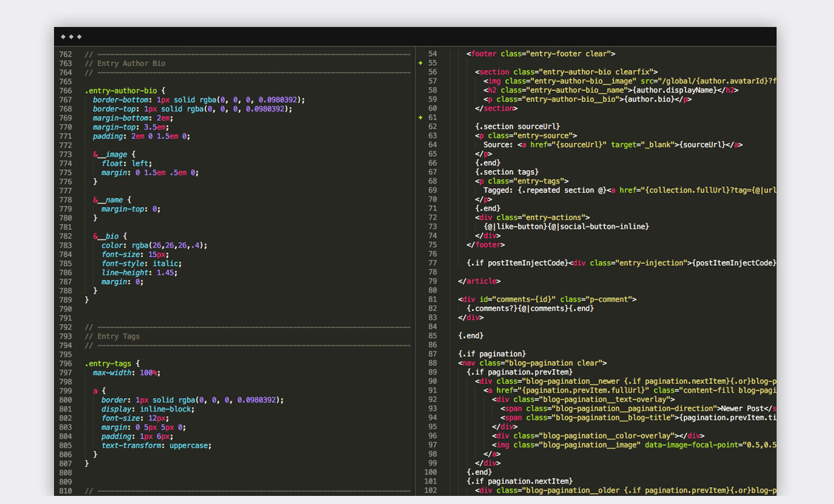Click line number 810 in left gutter
This screenshot has height=504, width=834.
pos(66,491)
